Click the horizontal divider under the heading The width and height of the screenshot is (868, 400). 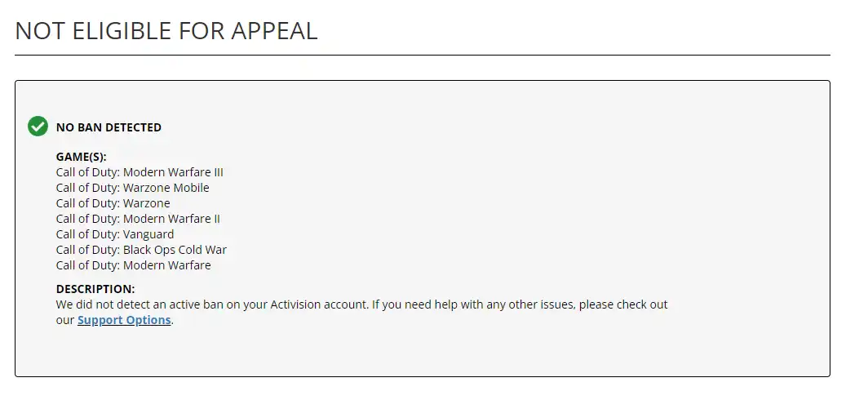coord(422,56)
